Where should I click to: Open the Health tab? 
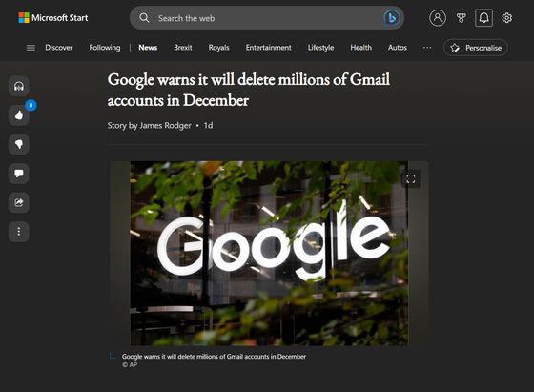(x=361, y=48)
